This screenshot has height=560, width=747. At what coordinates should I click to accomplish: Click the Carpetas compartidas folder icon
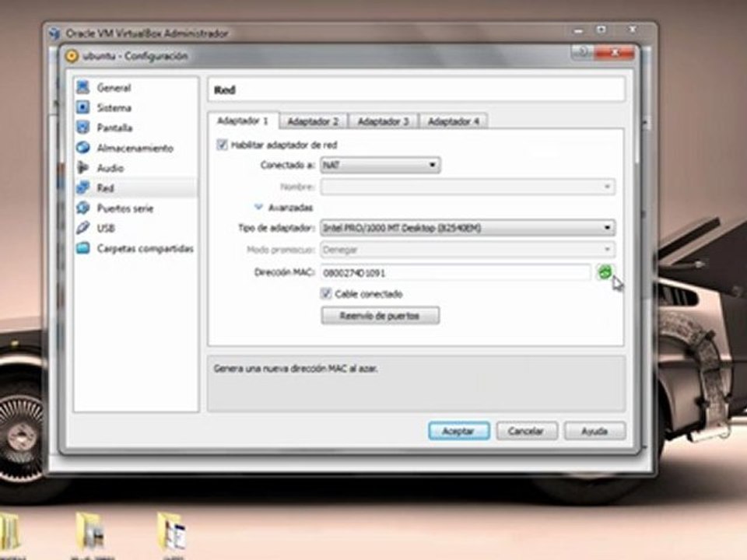click(83, 248)
